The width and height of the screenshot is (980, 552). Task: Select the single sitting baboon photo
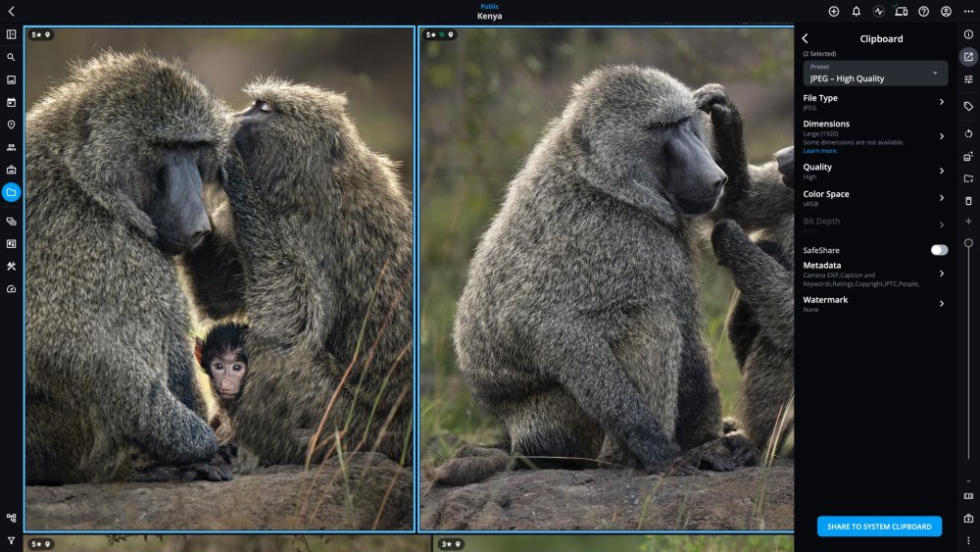607,279
